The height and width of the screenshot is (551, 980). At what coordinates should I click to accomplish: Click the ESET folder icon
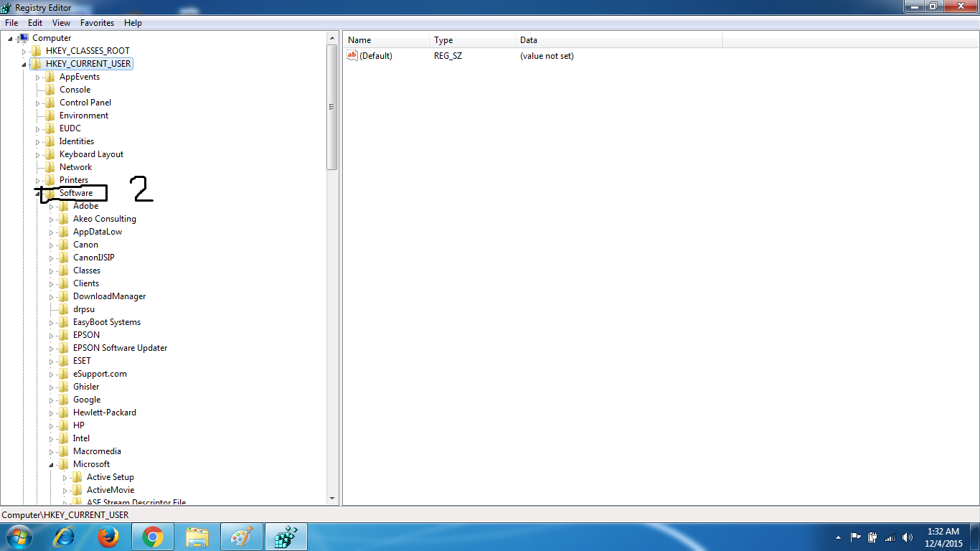point(63,361)
